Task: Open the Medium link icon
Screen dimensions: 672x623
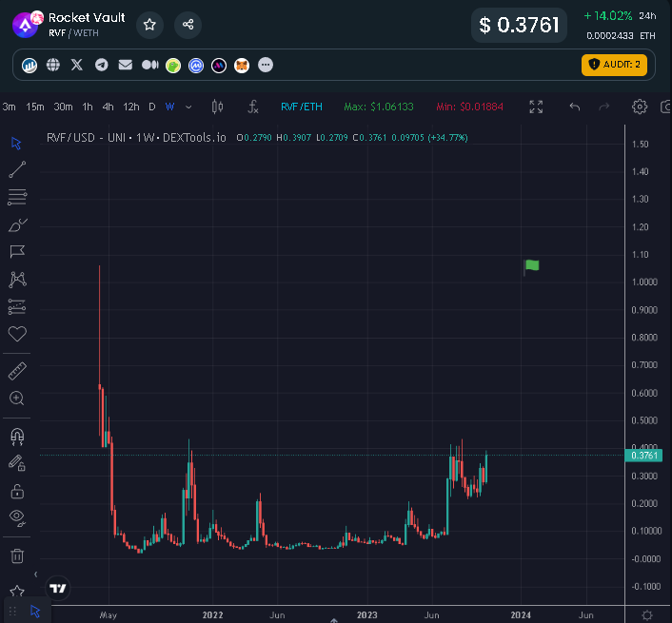Action: pyautogui.click(x=150, y=65)
